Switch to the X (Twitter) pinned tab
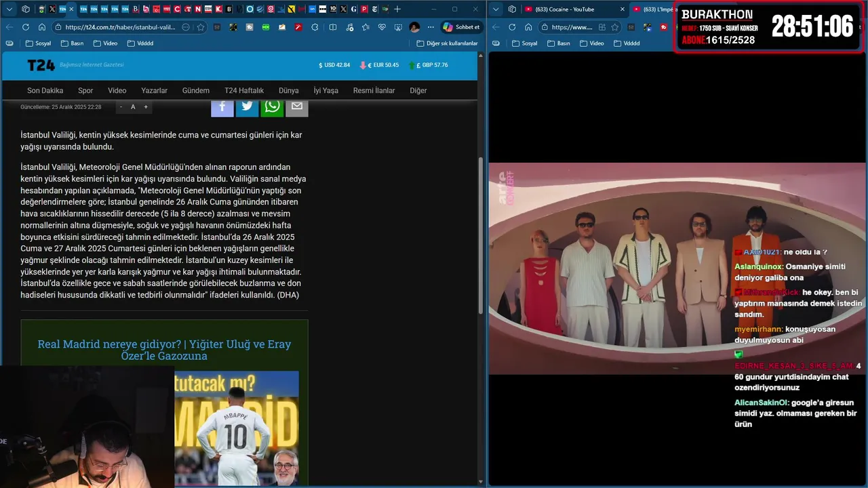868x488 pixels. pyautogui.click(x=52, y=9)
